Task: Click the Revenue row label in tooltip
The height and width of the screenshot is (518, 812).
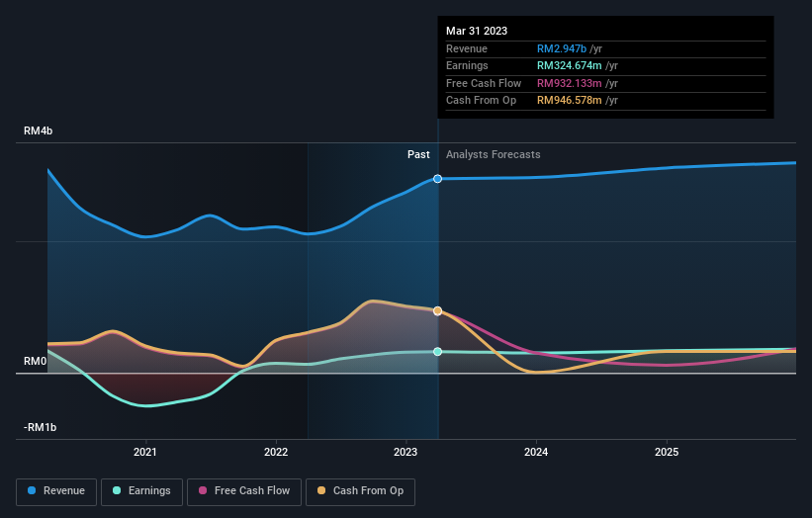Action: (467, 48)
